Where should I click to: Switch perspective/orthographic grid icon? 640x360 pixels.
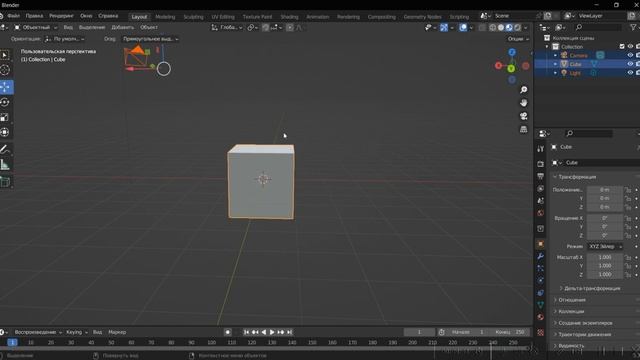click(x=524, y=129)
